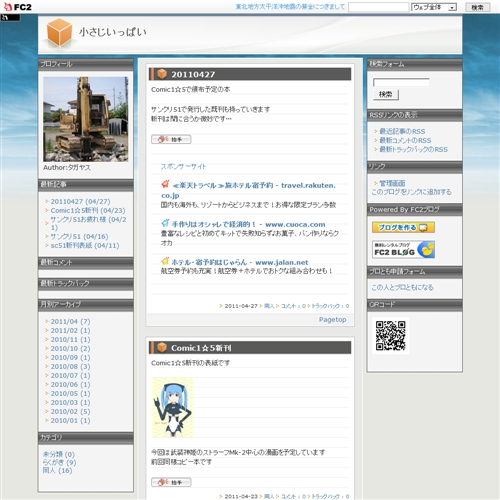Click the FC2 logo icon

click(17, 7)
